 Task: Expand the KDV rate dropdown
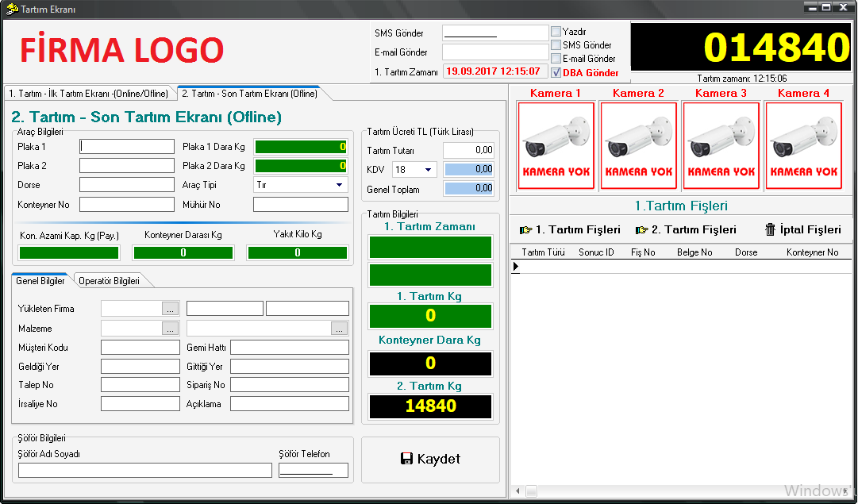(x=429, y=170)
